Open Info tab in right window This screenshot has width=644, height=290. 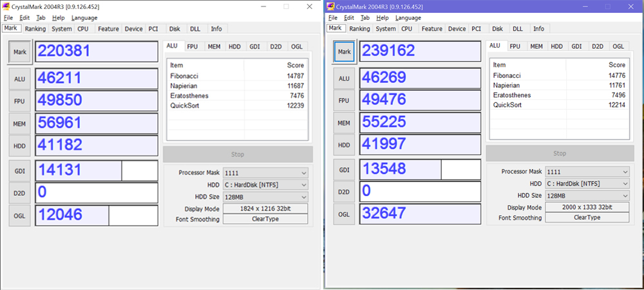tap(539, 29)
